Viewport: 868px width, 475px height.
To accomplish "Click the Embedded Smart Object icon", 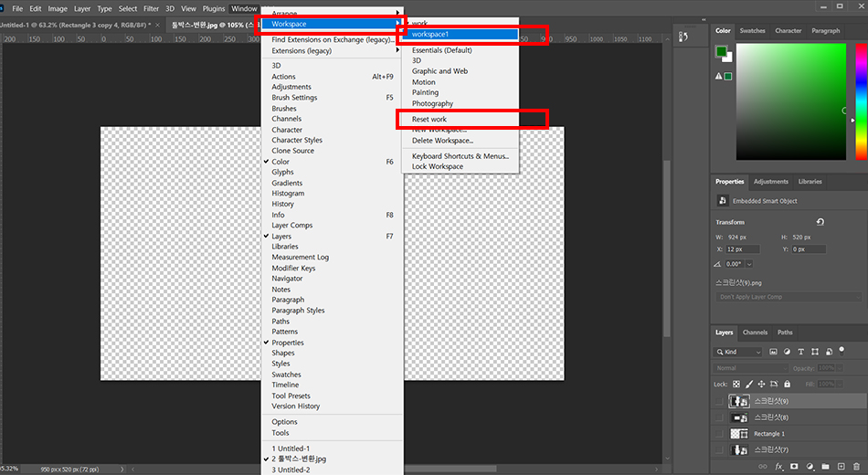I will tap(723, 200).
